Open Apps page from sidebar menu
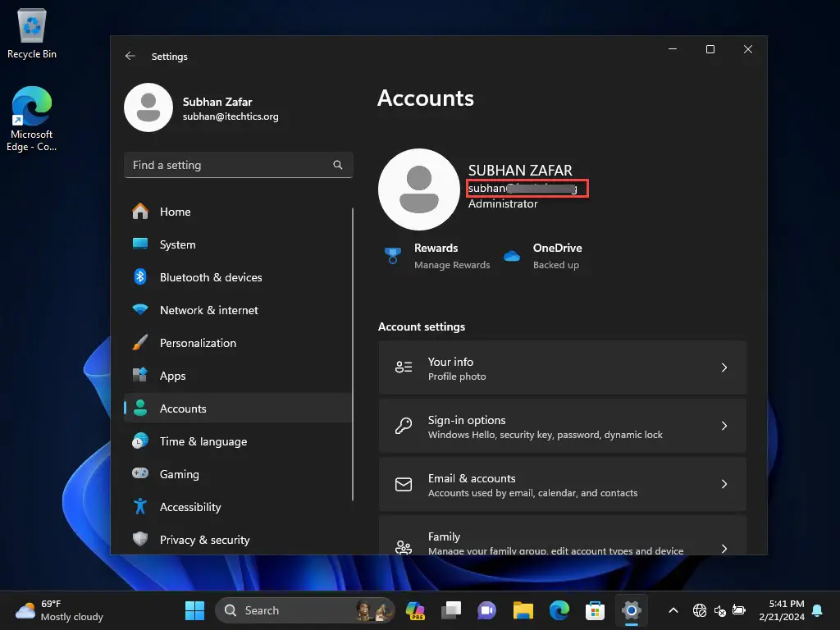This screenshot has width=840, height=630. coord(172,376)
